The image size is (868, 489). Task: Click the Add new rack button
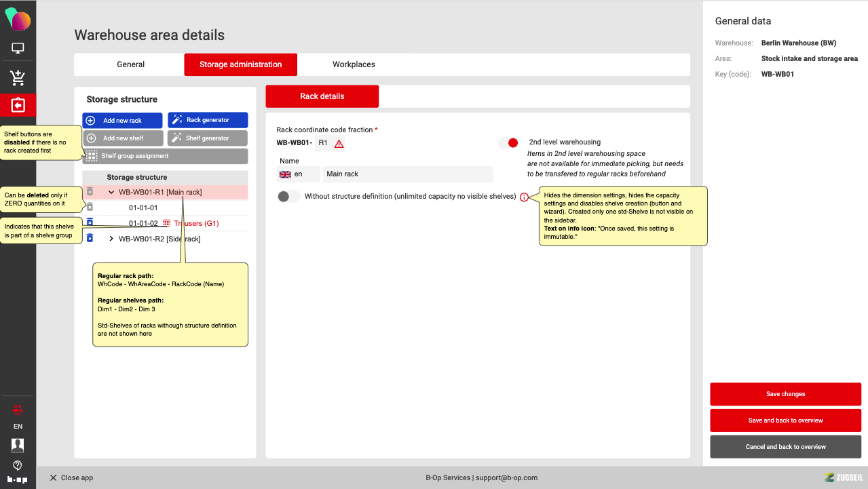tap(122, 120)
